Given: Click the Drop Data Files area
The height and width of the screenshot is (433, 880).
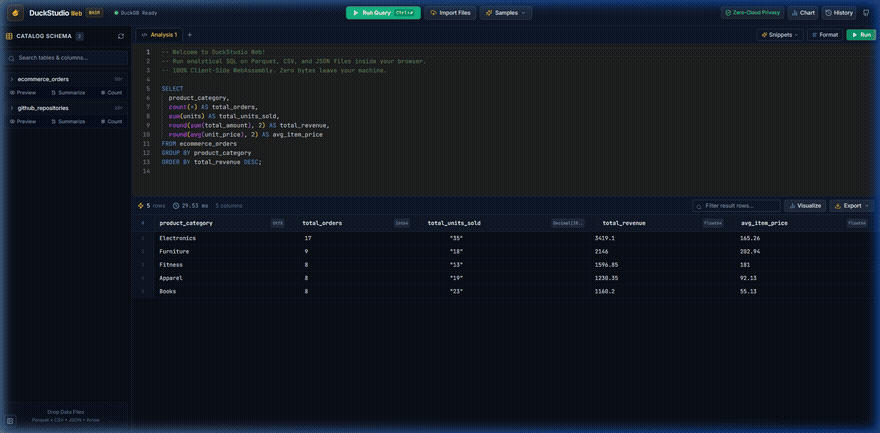Looking at the screenshot, I should (x=66, y=416).
